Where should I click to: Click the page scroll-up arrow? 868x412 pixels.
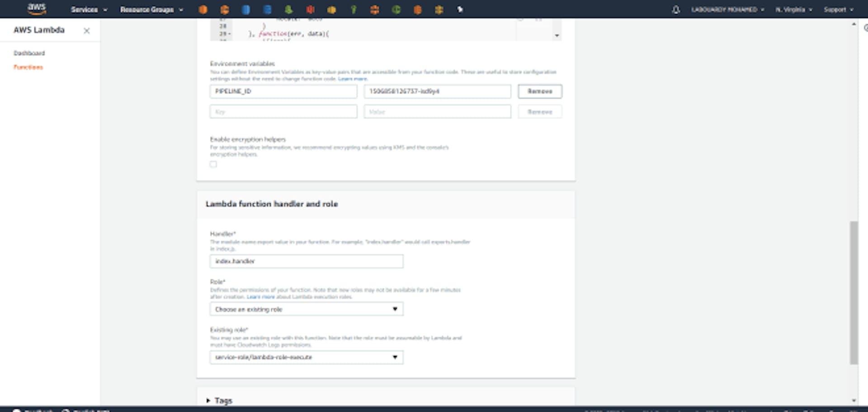coord(854,24)
